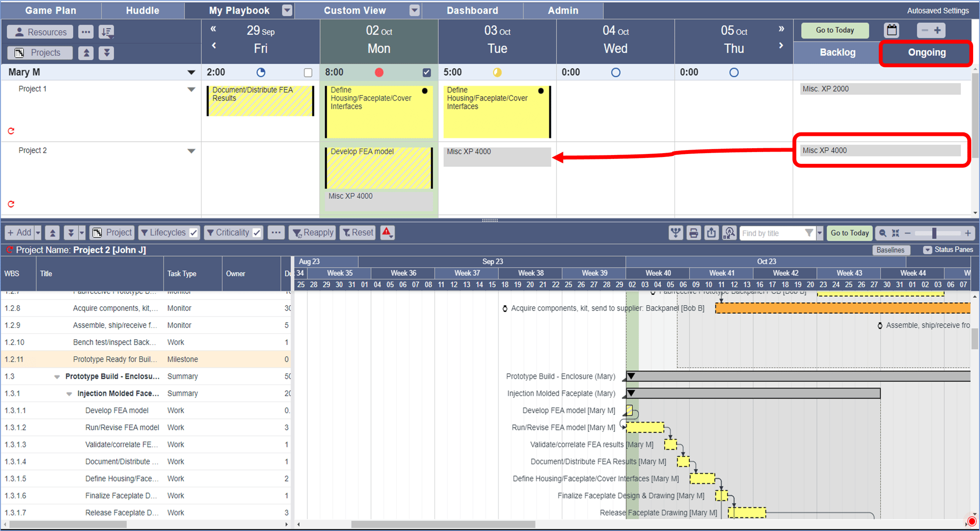Collapse all Gantt rows with up arrow
This screenshot has height=531, width=980.
53,233
